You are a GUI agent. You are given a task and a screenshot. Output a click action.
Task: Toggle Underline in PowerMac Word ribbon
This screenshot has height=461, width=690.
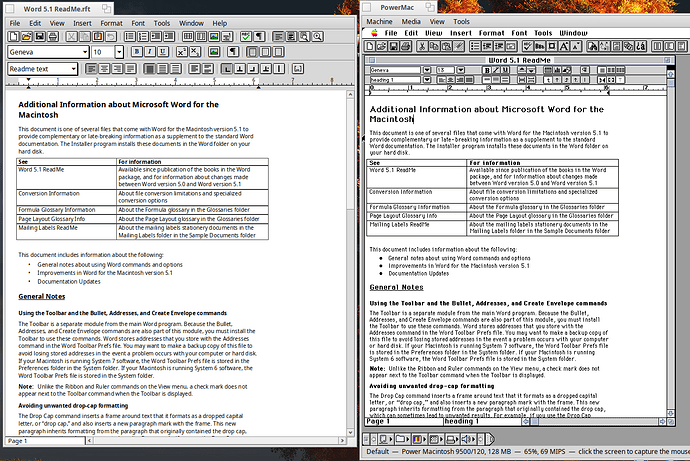(505, 70)
